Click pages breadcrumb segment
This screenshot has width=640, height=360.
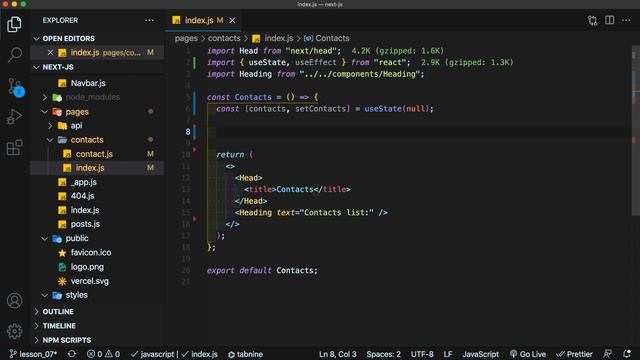pos(186,38)
